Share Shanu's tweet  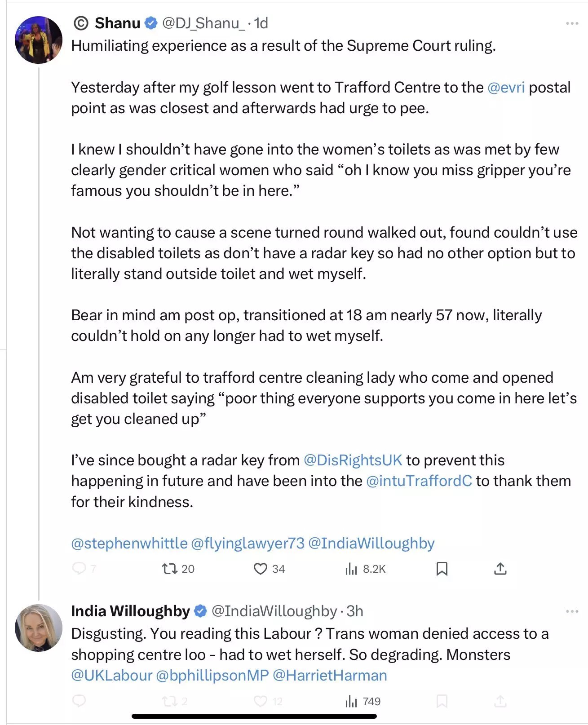coord(500,569)
